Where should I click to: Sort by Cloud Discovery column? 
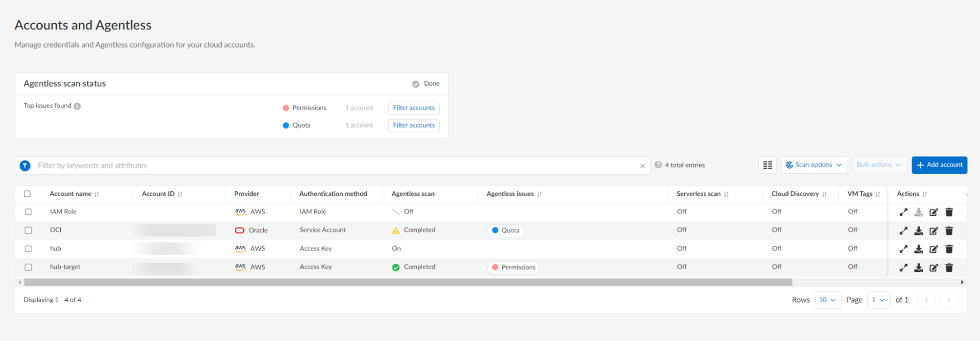(825, 194)
